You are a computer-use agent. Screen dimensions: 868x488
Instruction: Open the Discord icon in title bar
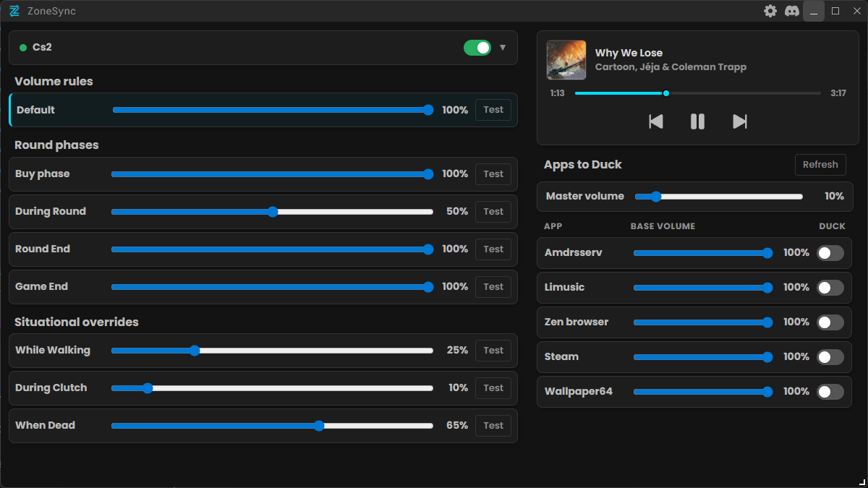point(792,11)
